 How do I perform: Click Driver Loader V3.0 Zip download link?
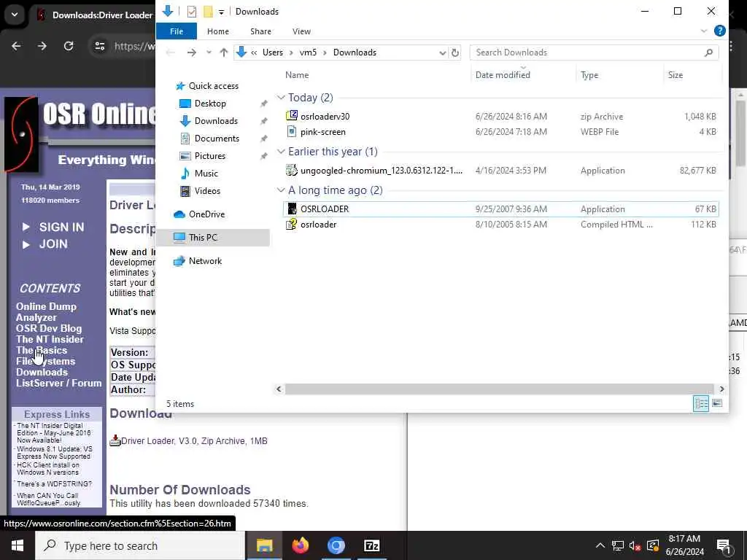tap(194, 441)
